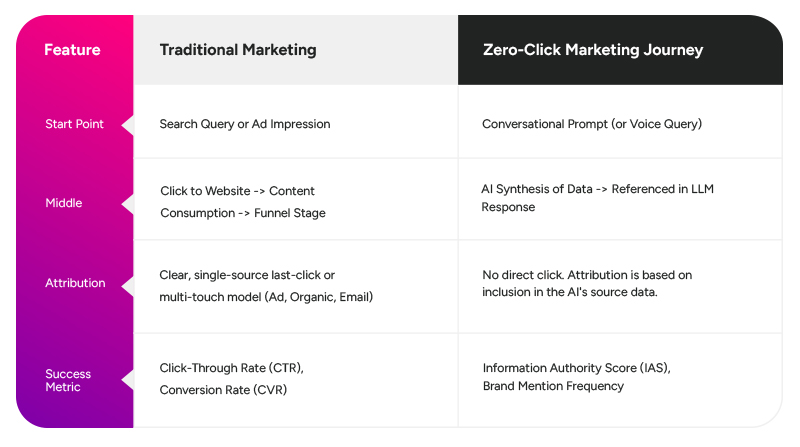800x447 pixels.
Task: Click the Success Metric row label
Action: [x=67, y=381]
